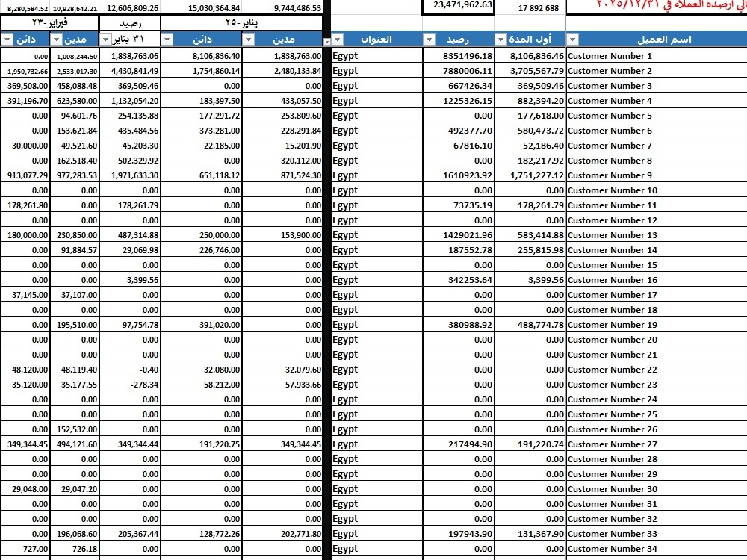Image resolution: width=747 pixels, height=560 pixels.
Task: Click the total cell 12,606,809.26
Action: point(129,7)
